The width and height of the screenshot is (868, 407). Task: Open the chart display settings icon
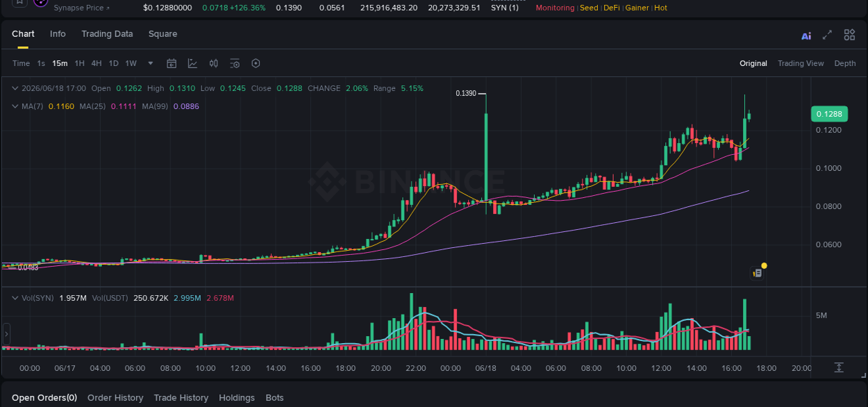click(235, 63)
